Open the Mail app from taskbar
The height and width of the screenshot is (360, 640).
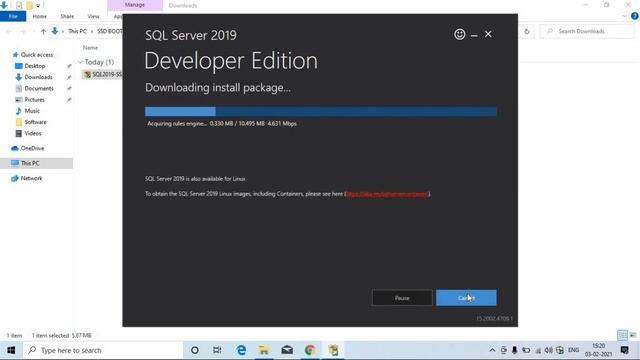coord(287,350)
